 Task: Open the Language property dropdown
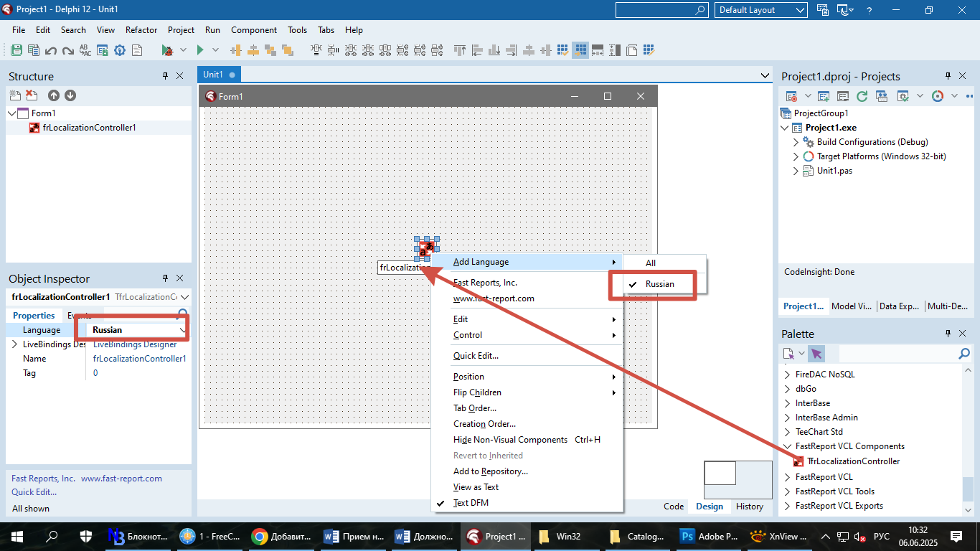pyautogui.click(x=183, y=330)
